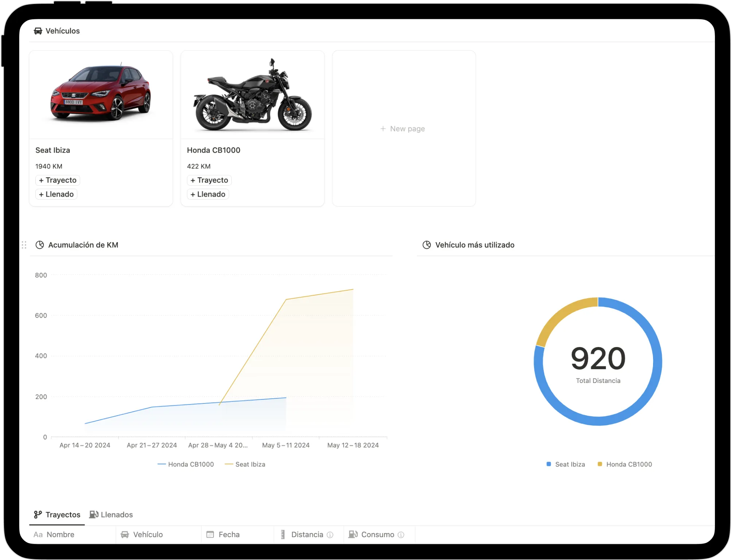Click the truncated Apr 28–May 4 axis label
Image resolution: width=731 pixels, height=560 pixels.
218,445
